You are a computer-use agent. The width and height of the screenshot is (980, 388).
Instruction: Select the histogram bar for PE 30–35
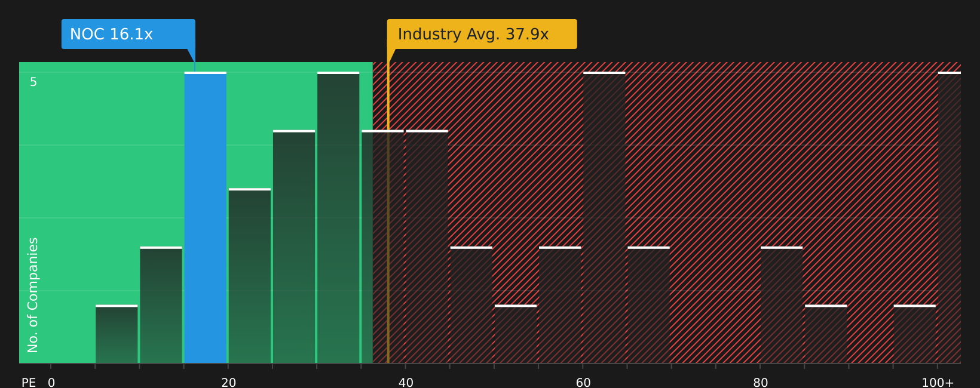point(338,217)
